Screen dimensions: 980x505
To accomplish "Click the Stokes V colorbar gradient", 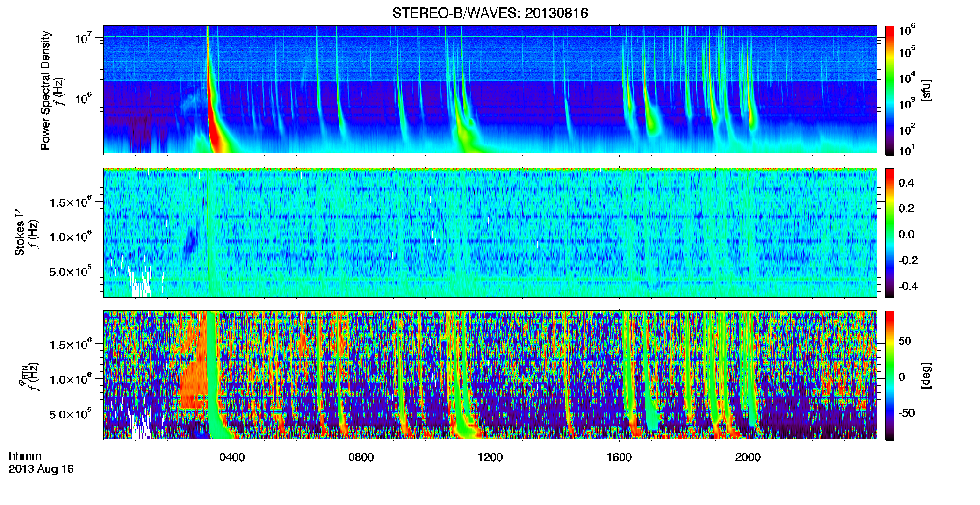I will [x=890, y=233].
